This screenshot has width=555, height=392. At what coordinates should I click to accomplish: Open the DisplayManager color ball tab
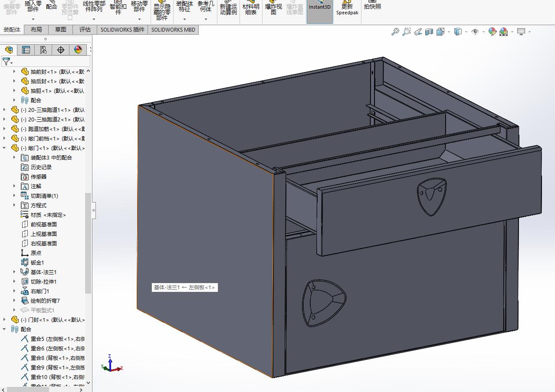tap(78, 50)
